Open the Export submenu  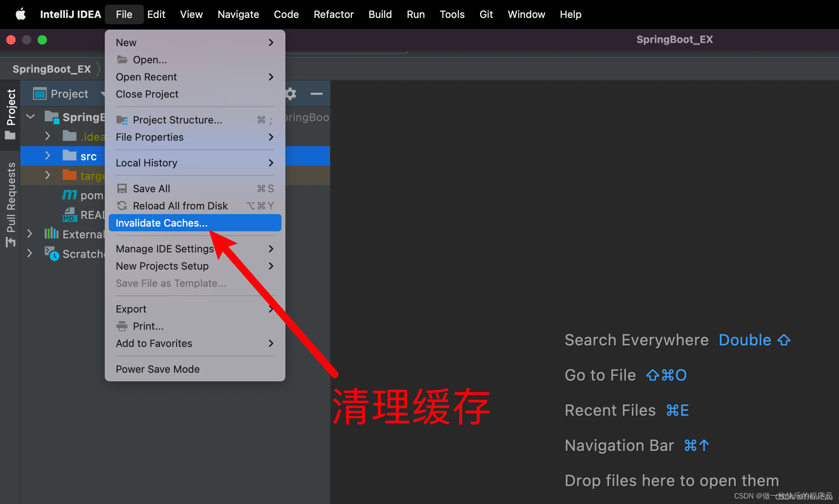[195, 309]
